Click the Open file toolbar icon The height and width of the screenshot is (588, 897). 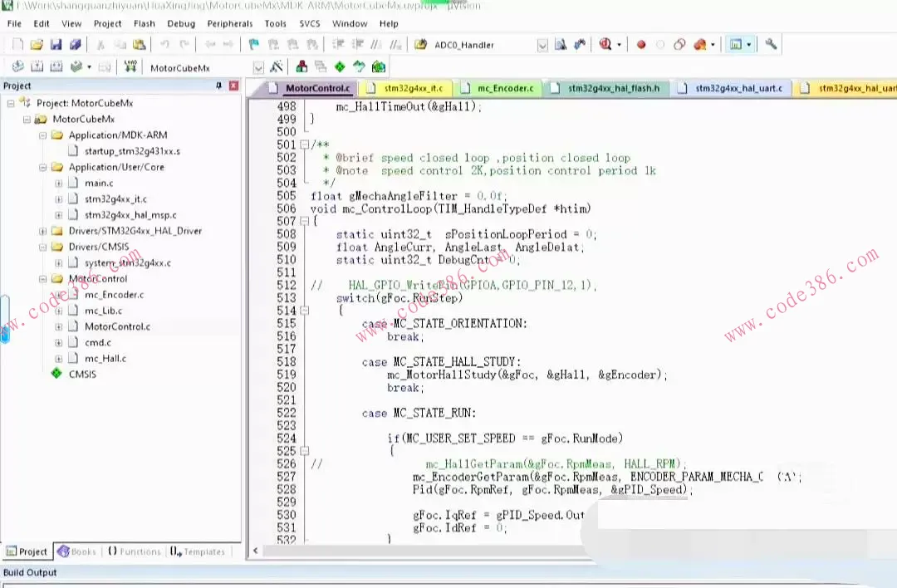pyautogui.click(x=37, y=45)
